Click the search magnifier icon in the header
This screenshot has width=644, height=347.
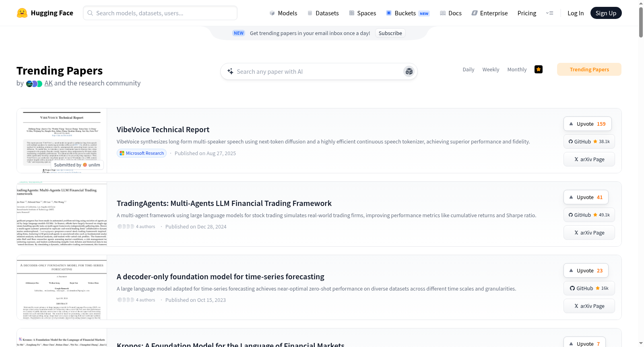[90, 13]
